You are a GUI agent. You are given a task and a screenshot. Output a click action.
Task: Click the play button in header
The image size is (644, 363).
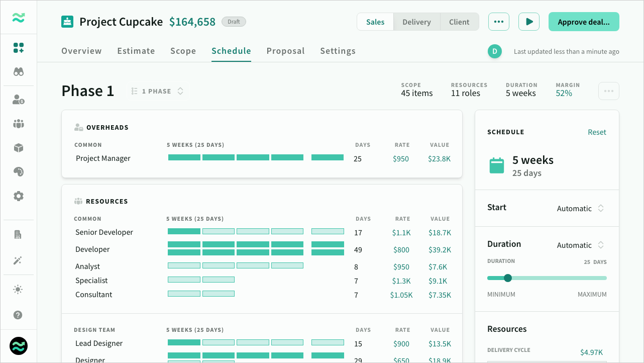coord(529,22)
